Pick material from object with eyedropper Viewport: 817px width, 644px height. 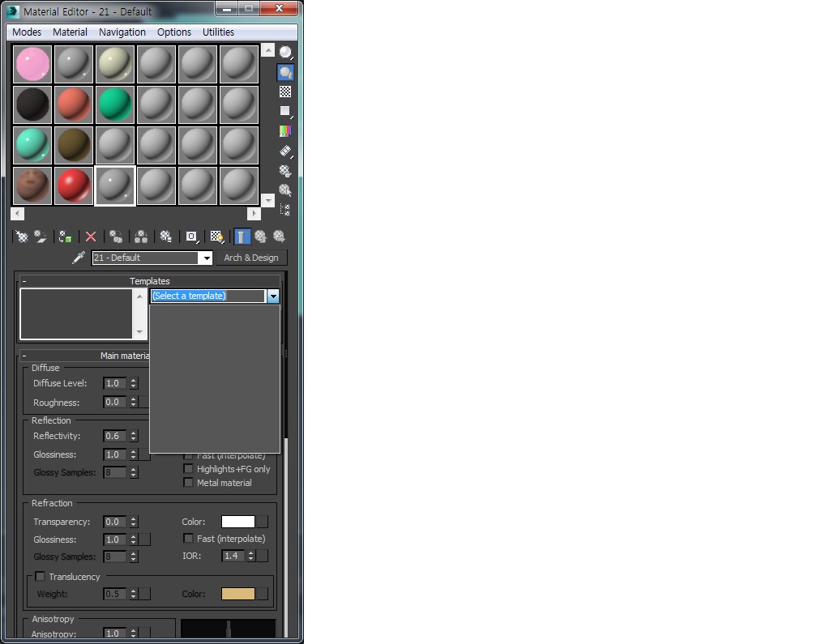79,257
